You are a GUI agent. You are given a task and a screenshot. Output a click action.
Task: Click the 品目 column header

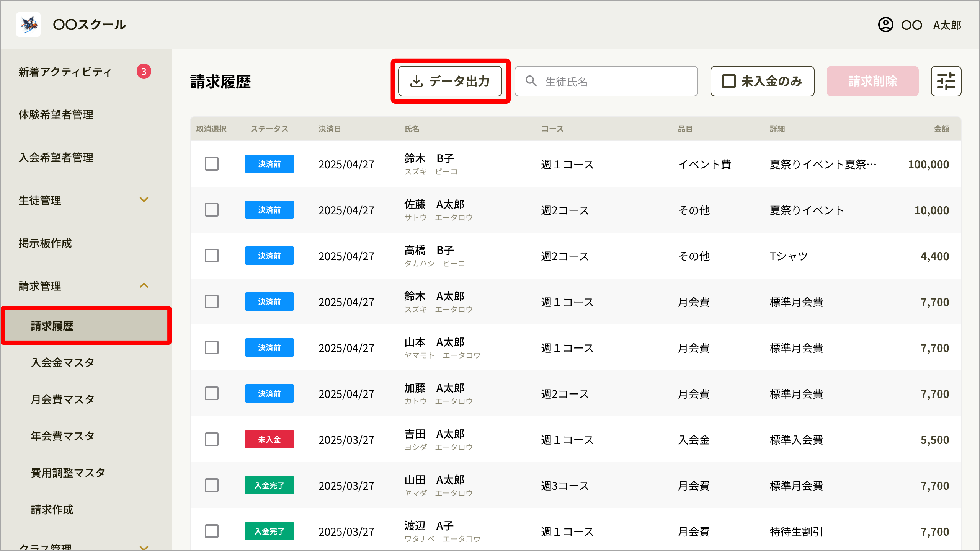point(685,129)
